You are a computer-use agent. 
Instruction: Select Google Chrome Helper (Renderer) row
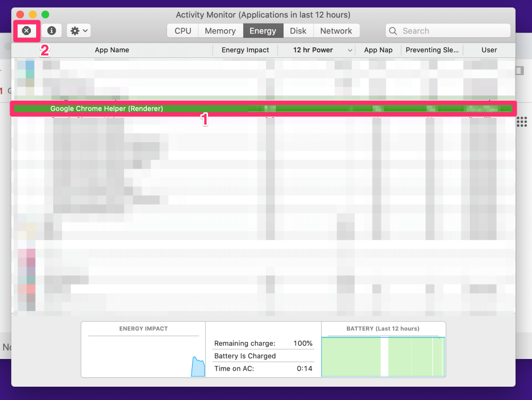pyautogui.click(x=263, y=109)
